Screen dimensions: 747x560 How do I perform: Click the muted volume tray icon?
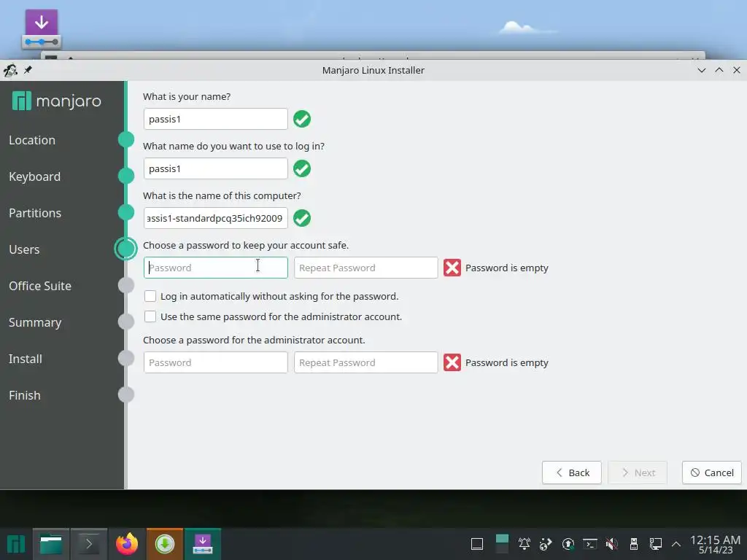(x=612, y=544)
